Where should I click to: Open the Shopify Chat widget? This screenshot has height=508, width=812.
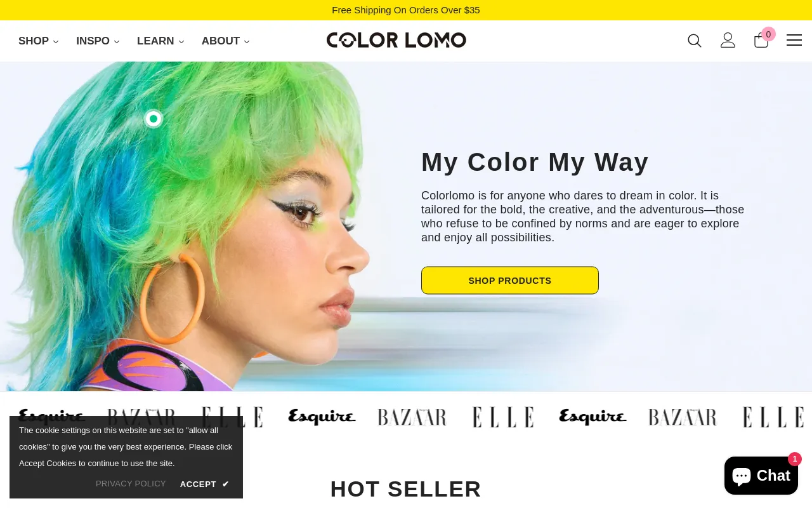(x=761, y=476)
